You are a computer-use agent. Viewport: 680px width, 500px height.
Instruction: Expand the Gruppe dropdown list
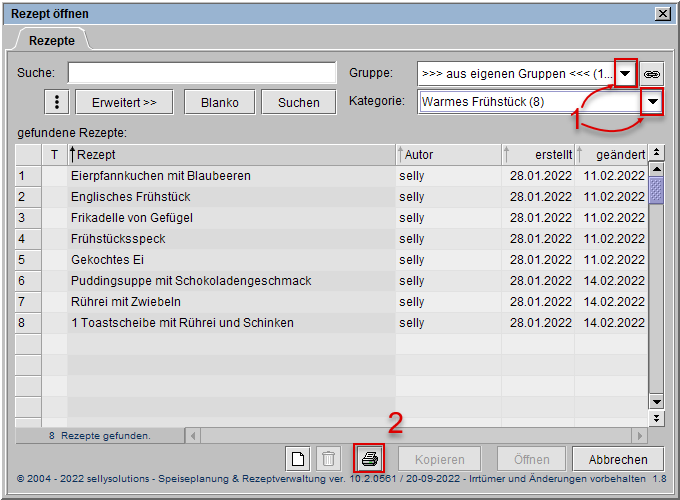pyautogui.click(x=625, y=74)
